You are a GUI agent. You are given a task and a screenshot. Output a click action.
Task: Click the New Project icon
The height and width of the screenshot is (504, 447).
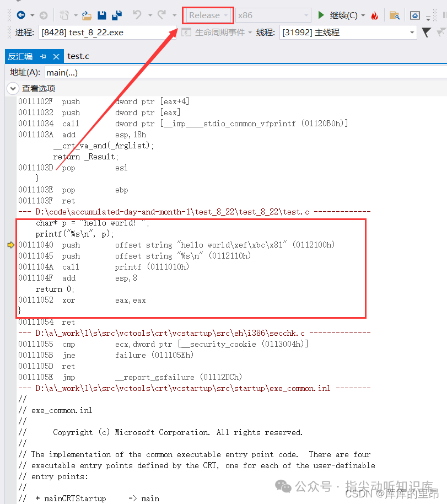coord(64,15)
